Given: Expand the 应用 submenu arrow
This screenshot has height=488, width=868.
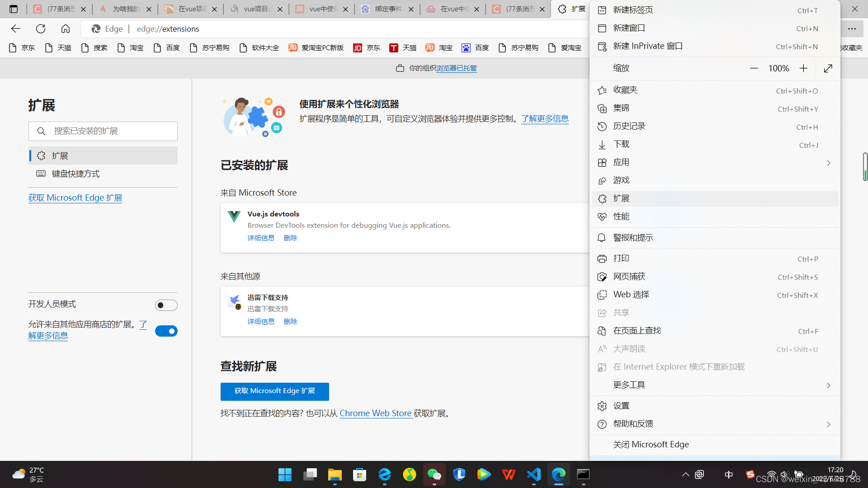Looking at the screenshot, I should coord(828,163).
